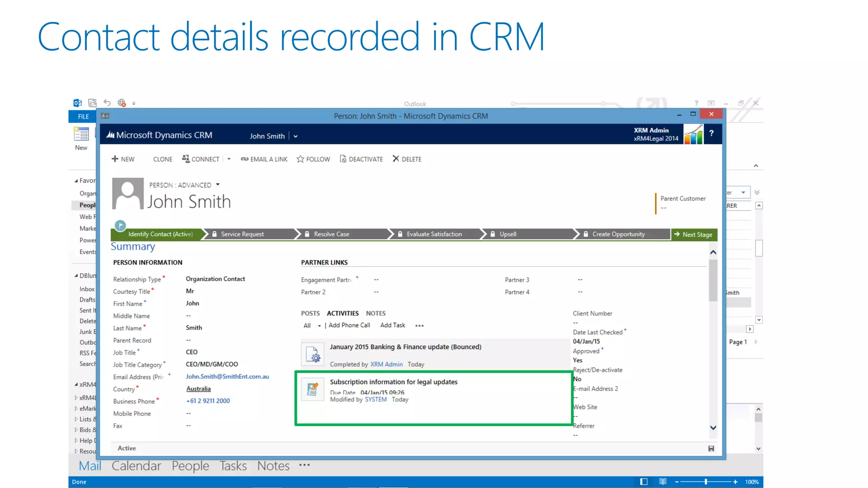
Task: Click the zoom out minus icon
Action: pos(677,482)
